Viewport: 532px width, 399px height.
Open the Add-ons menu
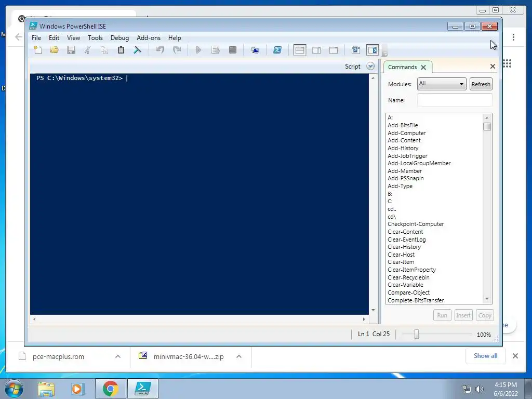(149, 38)
